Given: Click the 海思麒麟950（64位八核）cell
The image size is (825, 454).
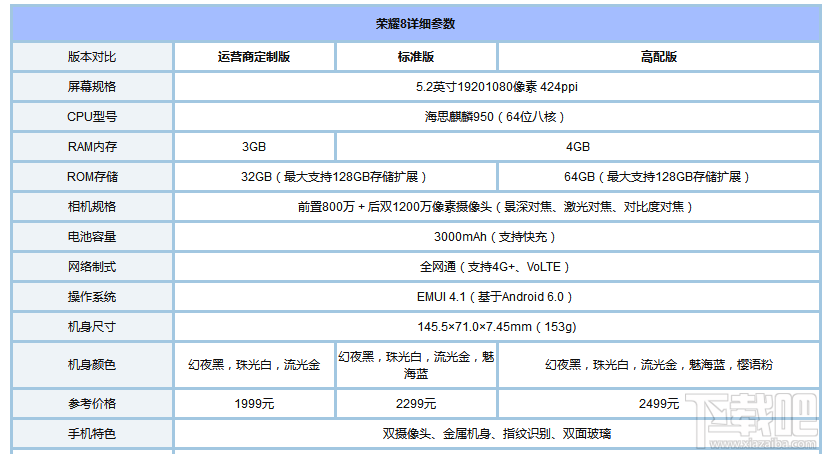Looking at the screenshot, I should [497, 117].
